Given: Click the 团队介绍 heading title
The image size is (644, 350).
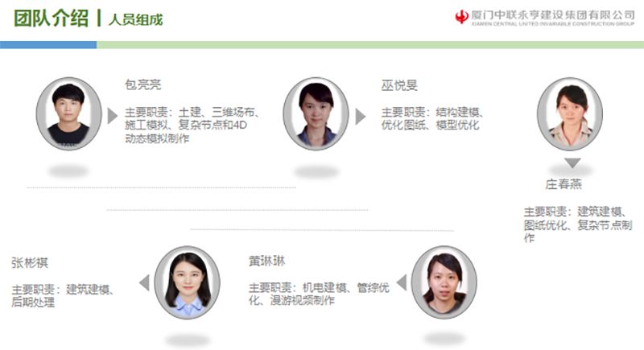Looking at the screenshot, I should 52,19.
